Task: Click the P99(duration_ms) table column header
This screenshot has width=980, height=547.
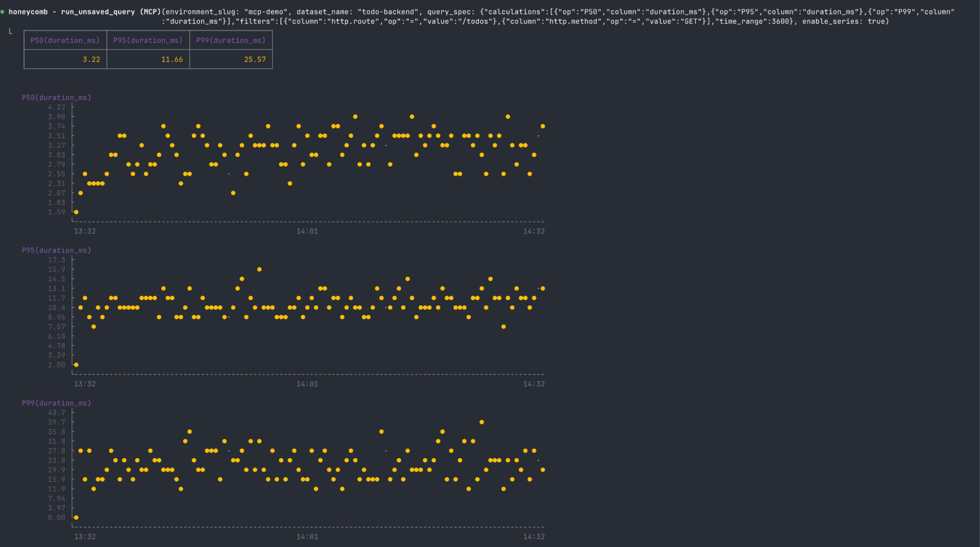Action: (231, 40)
